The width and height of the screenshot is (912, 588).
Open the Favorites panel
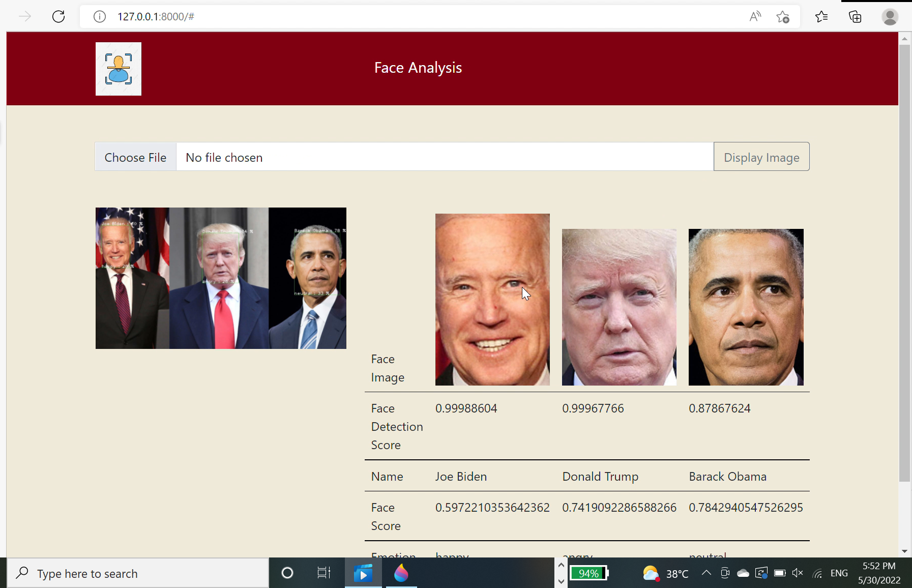(821, 16)
